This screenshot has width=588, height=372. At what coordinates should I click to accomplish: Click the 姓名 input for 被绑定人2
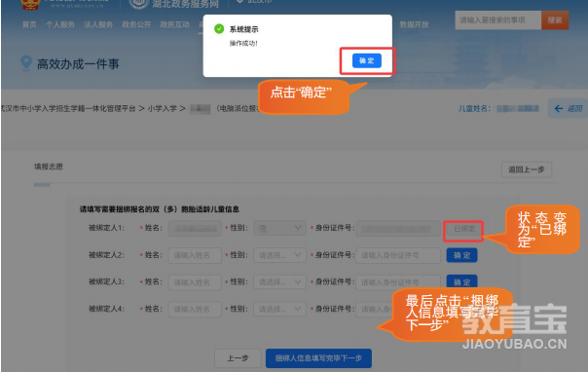[195, 255]
